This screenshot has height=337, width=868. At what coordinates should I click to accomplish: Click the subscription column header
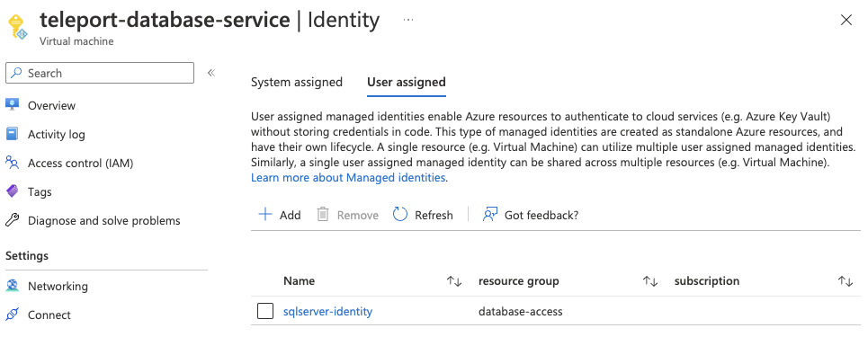[x=707, y=281]
